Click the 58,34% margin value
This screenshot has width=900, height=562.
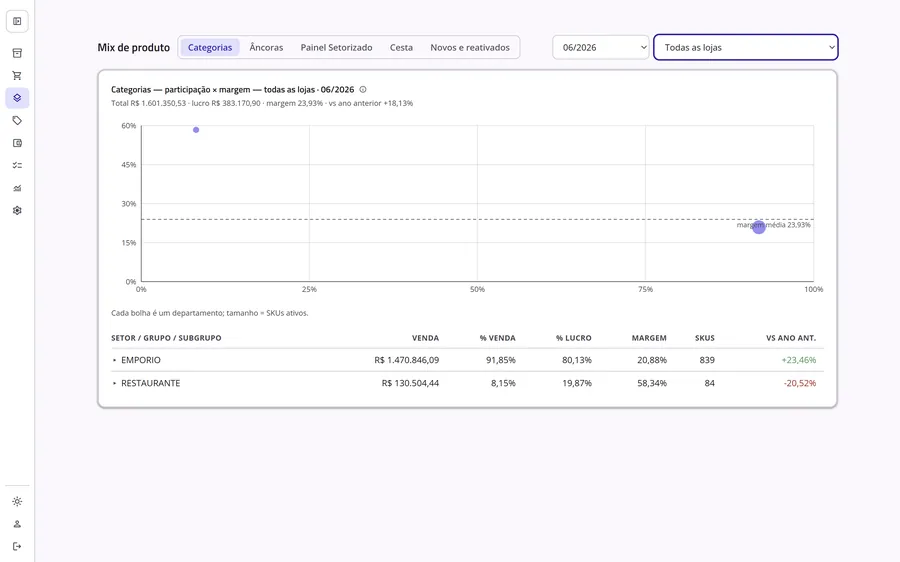tap(652, 383)
